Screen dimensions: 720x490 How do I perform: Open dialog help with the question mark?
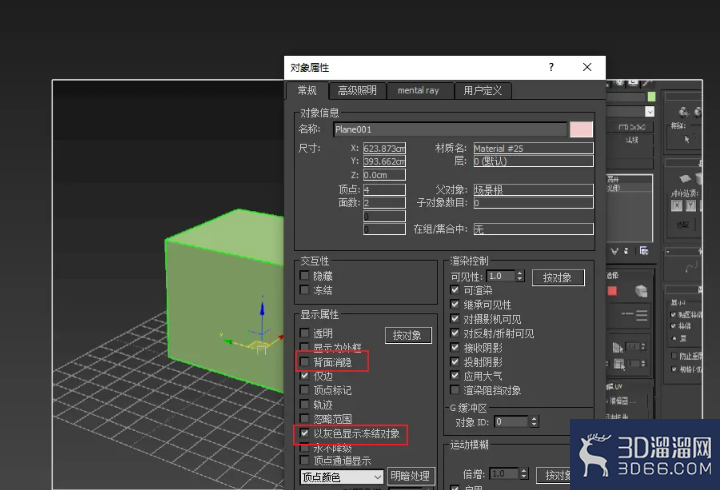click(551, 67)
